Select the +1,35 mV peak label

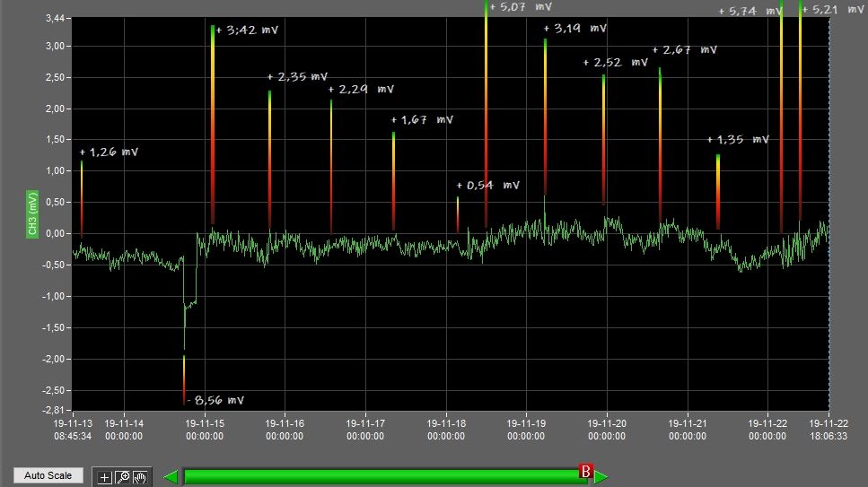tap(738, 140)
